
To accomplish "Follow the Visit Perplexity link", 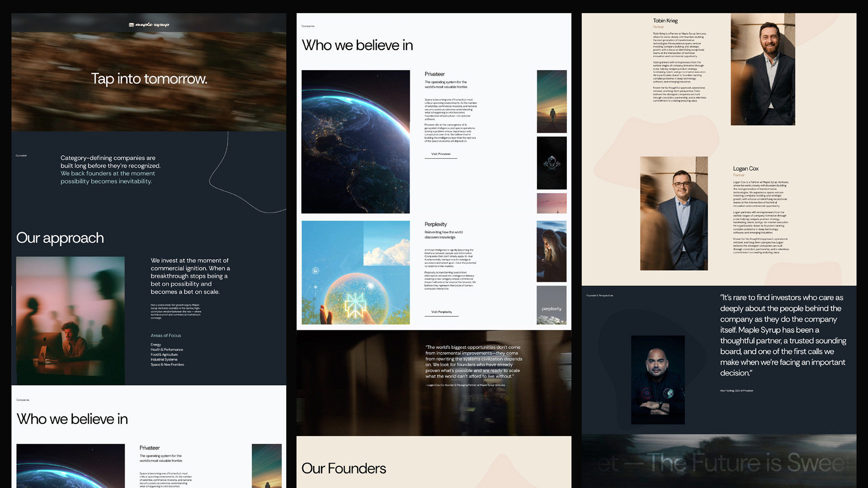I will click(x=442, y=312).
